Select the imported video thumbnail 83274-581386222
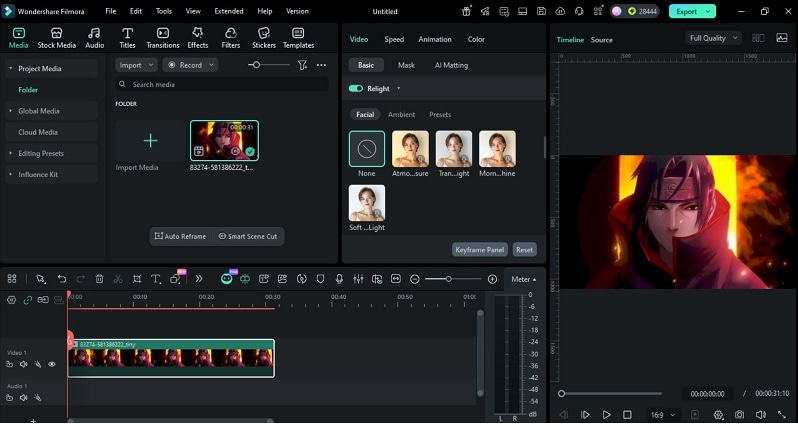The width and height of the screenshot is (798, 424). click(x=224, y=140)
